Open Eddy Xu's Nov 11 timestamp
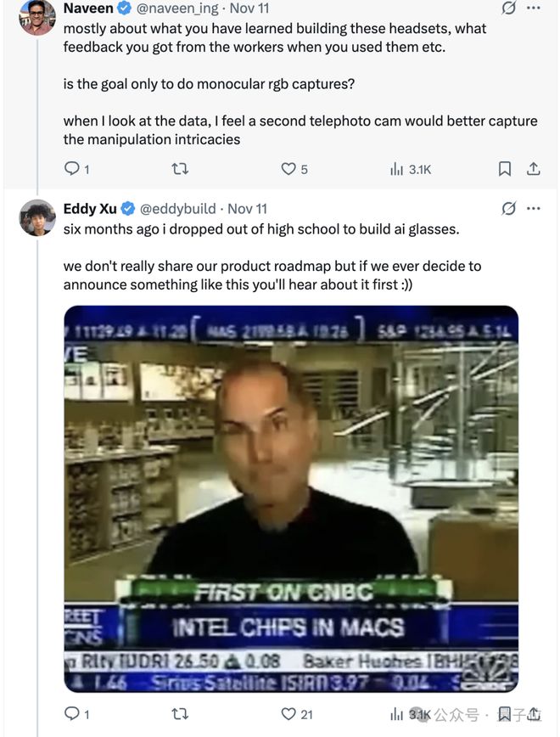The height and width of the screenshot is (737, 560). click(248, 208)
